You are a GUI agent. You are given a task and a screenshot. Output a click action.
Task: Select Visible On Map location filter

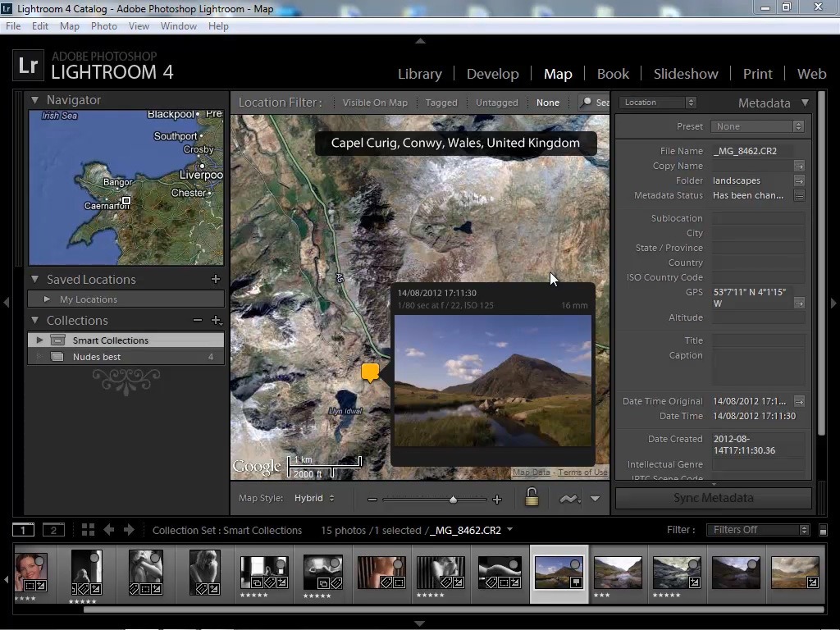click(375, 103)
